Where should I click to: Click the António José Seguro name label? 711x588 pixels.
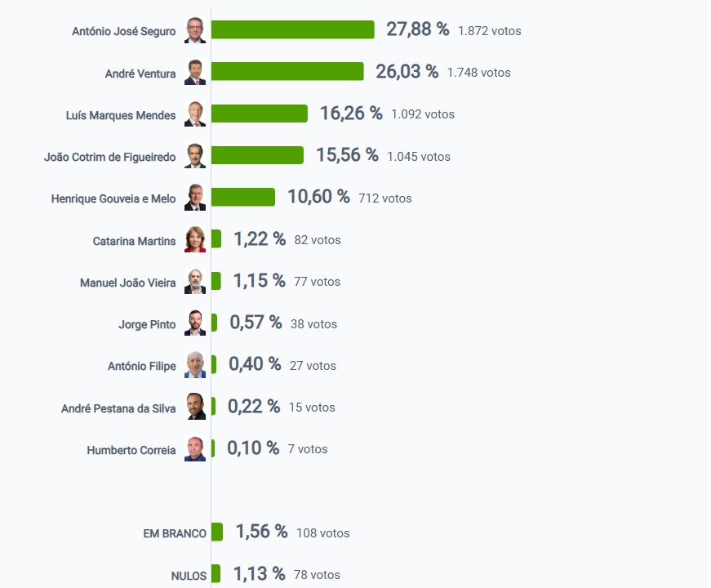coord(123,31)
